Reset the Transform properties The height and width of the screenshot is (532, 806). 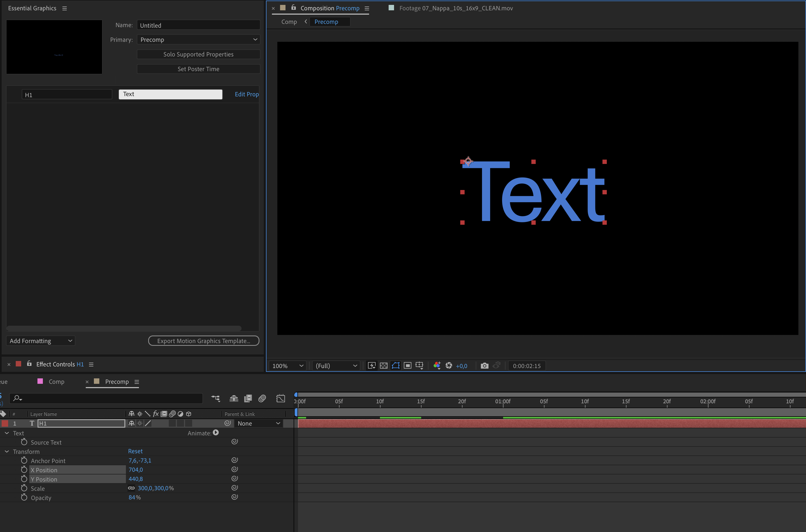(x=135, y=451)
